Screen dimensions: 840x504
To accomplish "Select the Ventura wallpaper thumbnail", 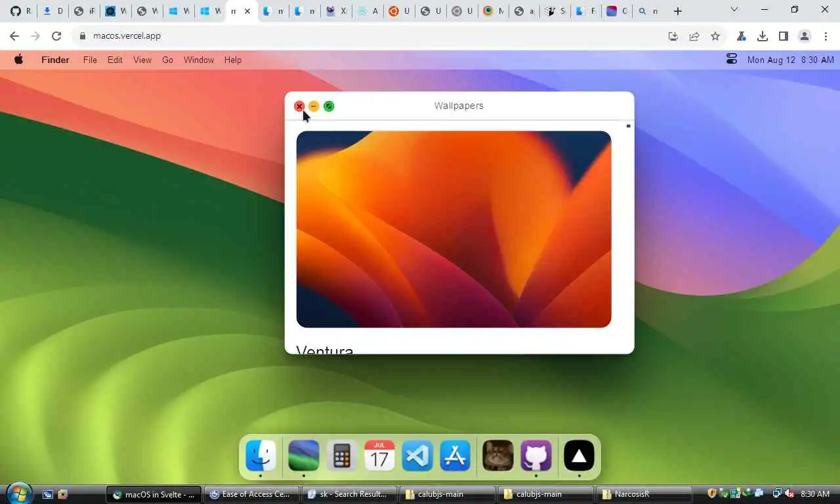I will coord(453,229).
